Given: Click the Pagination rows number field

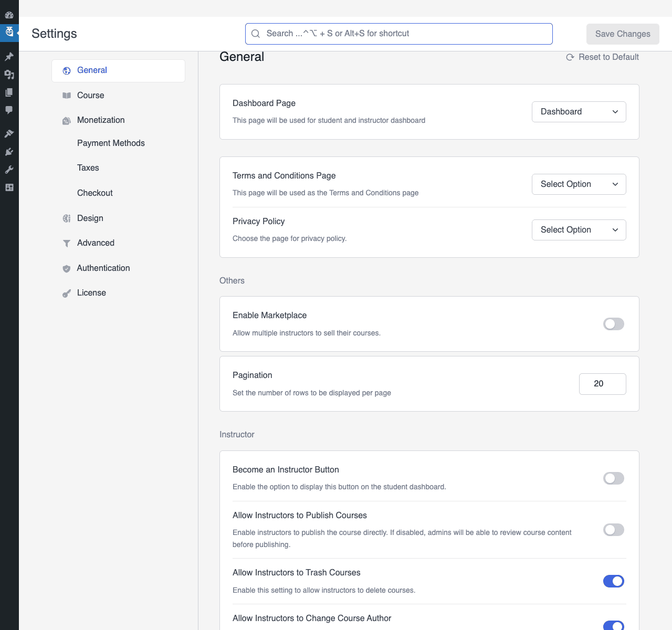Looking at the screenshot, I should (x=603, y=384).
